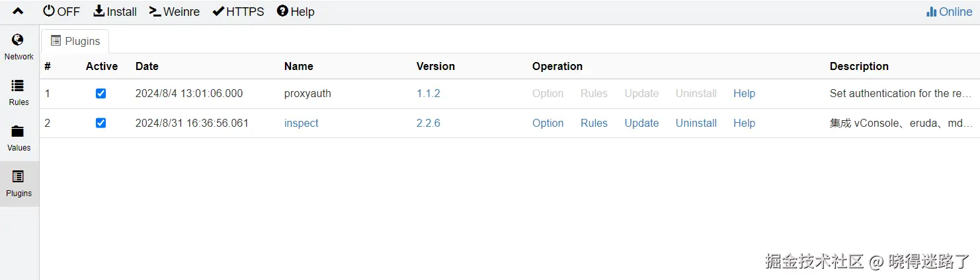Open Help link for proxyauth plugin
The image size is (980, 280).
click(744, 94)
